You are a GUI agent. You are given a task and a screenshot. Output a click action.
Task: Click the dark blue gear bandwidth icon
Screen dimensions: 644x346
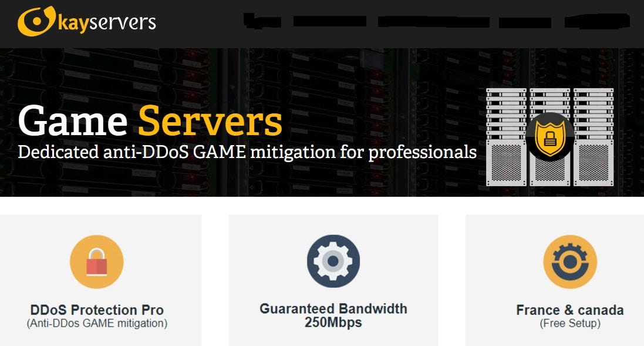(x=333, y=261)
